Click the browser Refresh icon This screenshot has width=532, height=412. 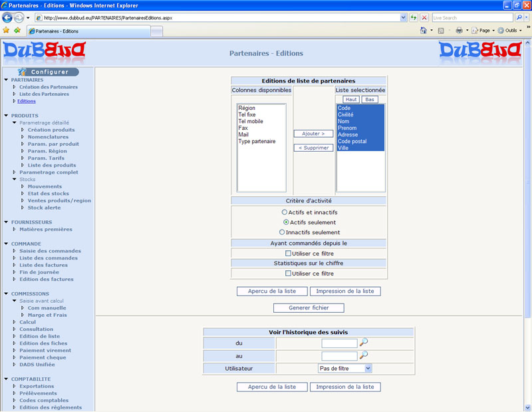[414, 17]
